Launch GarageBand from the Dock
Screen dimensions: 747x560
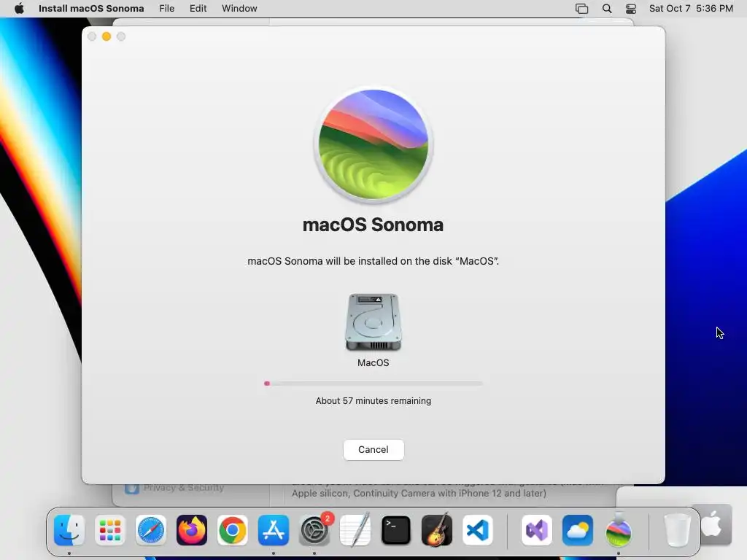coord(437,530)
